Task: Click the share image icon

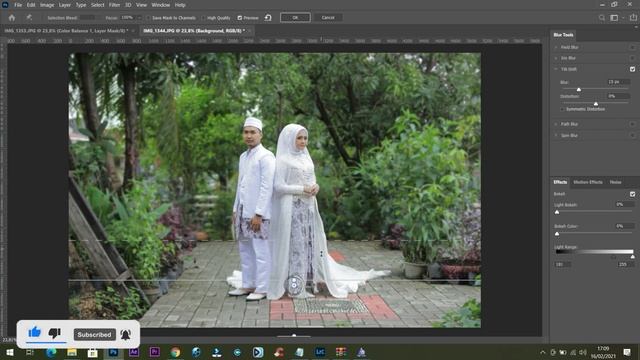Action: 633,18
